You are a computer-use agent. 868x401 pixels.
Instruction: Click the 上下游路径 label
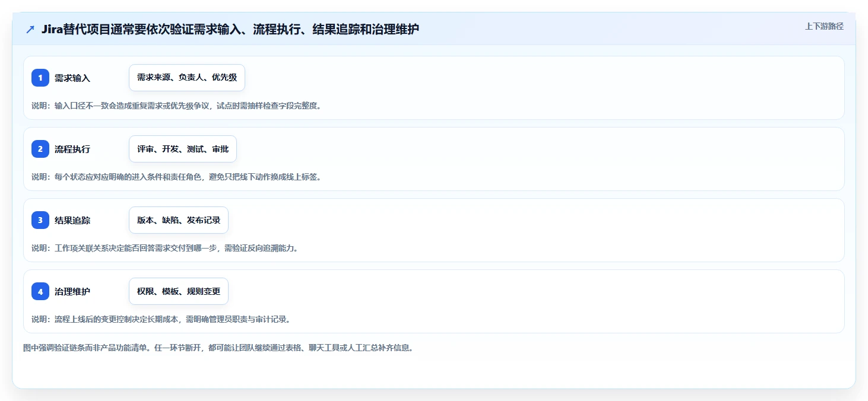coord(824,26)
